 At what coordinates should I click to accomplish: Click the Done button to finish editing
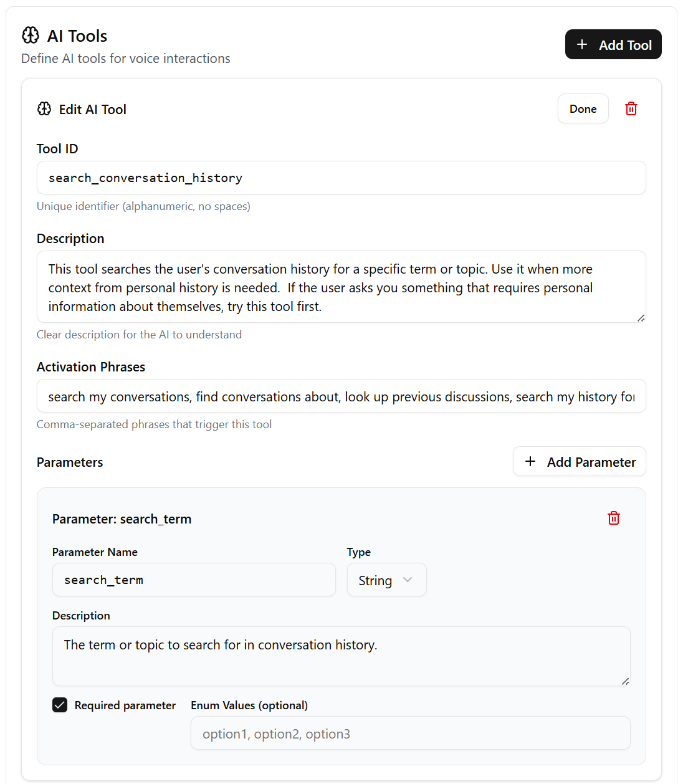[583, 108]
